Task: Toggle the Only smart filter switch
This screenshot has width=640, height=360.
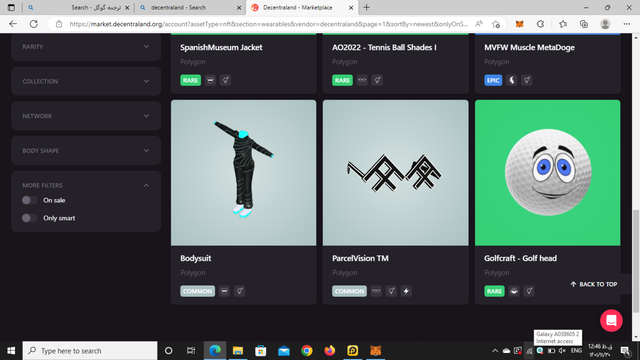Action: 29,218
